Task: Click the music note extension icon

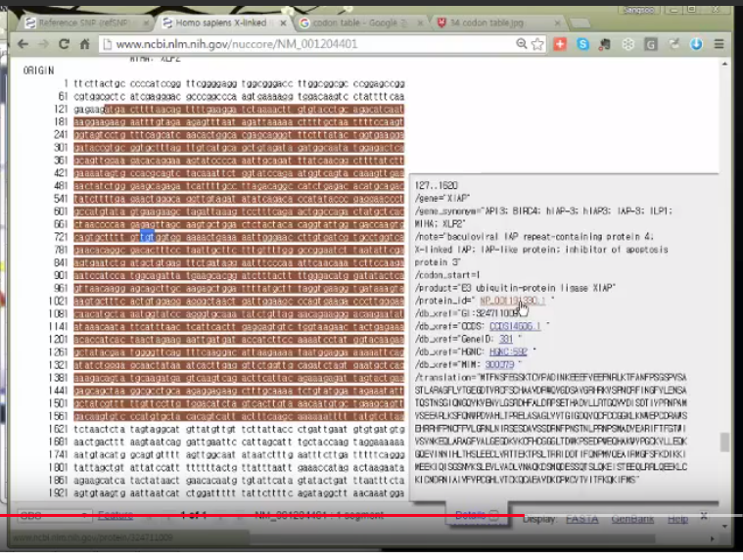Action: [x=605, y=44]
